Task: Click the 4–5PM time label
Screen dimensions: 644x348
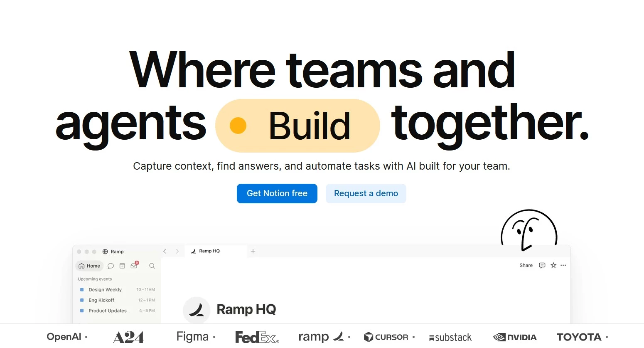Action: (147, 311)
